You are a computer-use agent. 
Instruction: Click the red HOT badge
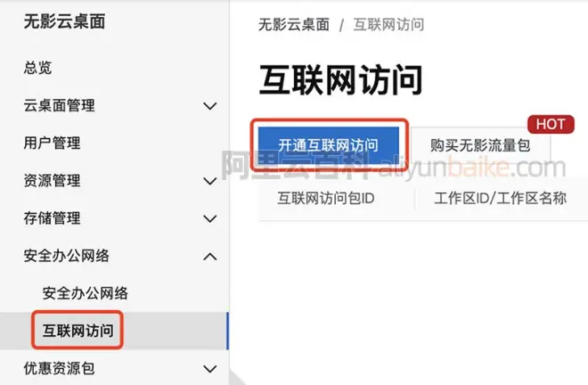551,124
